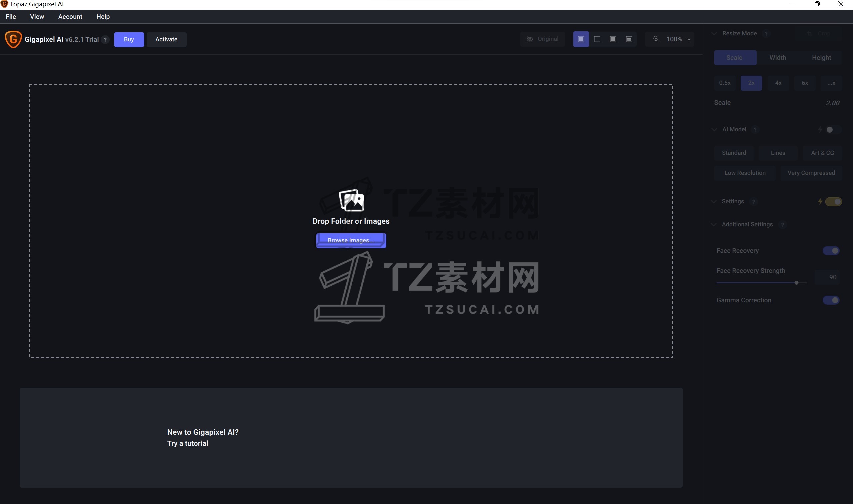Collapse the Resize Mode section
853x504 pixels.
pyautogui.click(x=714, y=34)
